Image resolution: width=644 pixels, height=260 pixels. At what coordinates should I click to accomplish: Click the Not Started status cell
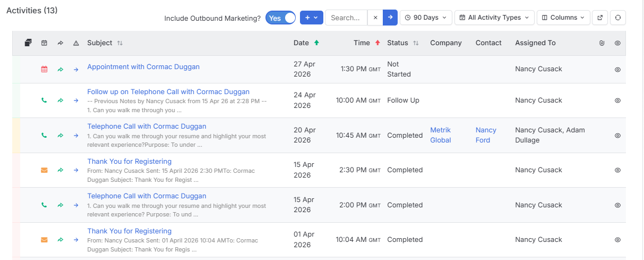click(x=399, y=69)
